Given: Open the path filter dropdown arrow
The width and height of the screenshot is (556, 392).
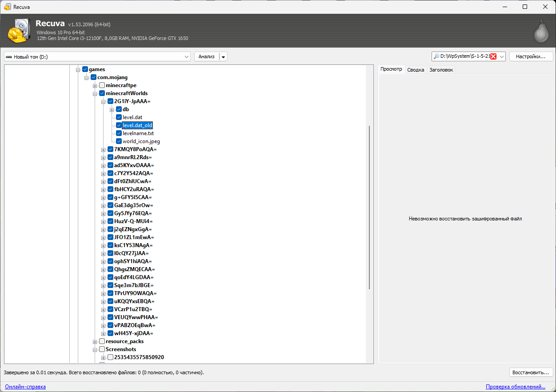Looking at the screenshot, I should coord(502,56).
